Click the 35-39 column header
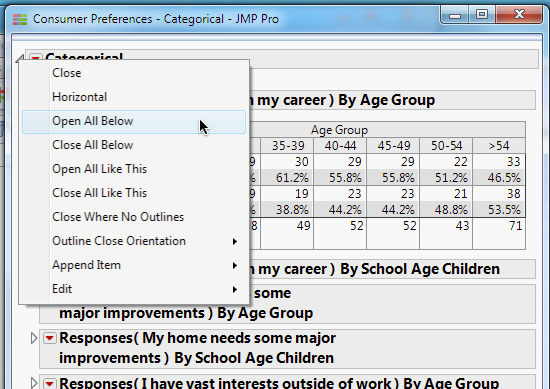The image size is (550, 389). [288, 146]
